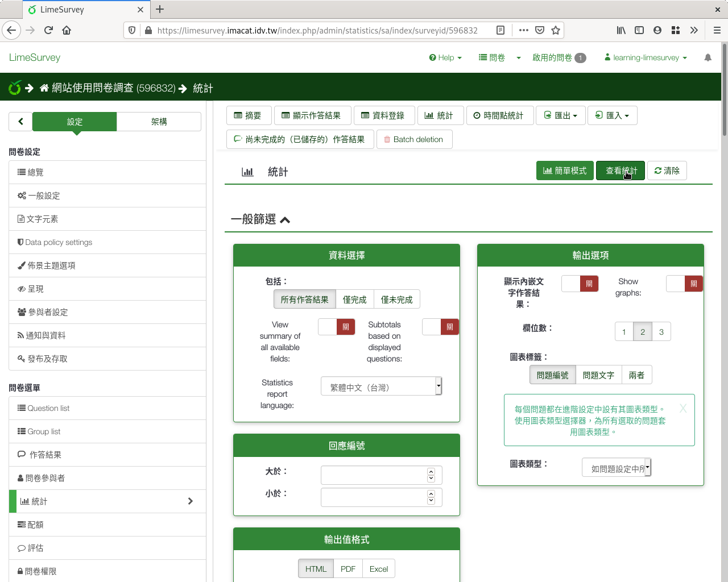Toggle Subtotals based on displayed questions switch
The image size is (728, 582).
[440, 327]
